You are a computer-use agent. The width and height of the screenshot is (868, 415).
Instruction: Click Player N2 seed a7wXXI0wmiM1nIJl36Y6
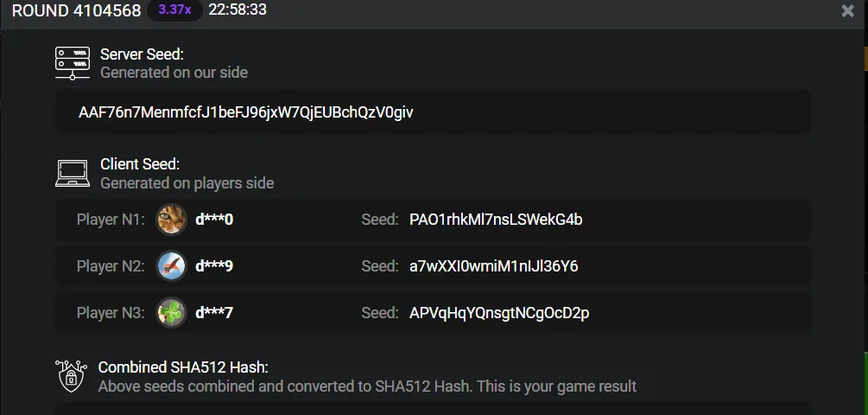[494, 266]
